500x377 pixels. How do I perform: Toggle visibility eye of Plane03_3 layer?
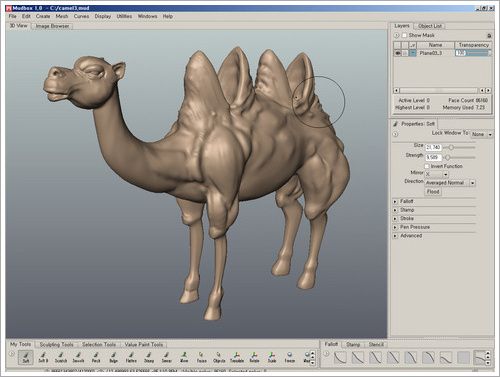coord(397,53)
